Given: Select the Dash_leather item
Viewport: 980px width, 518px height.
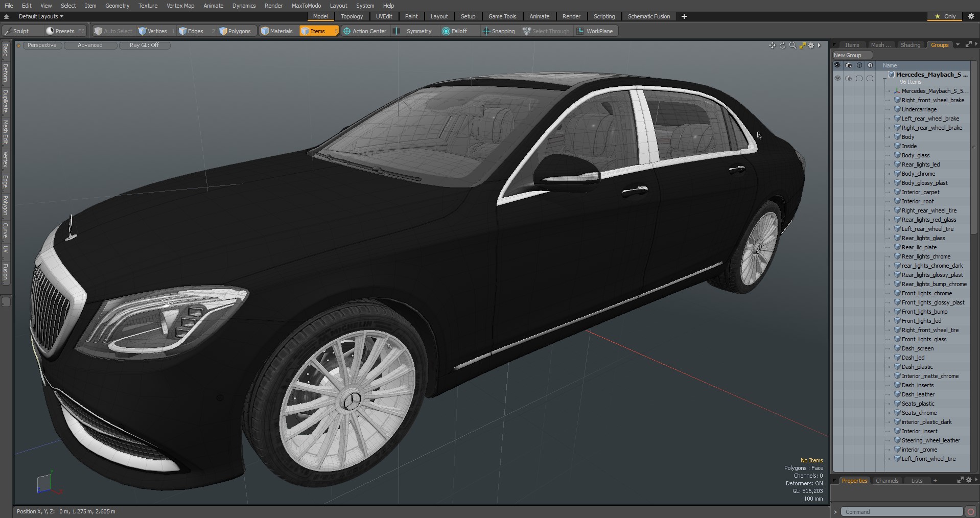Looking at the screenshot, I should click(x=918, y=394).
